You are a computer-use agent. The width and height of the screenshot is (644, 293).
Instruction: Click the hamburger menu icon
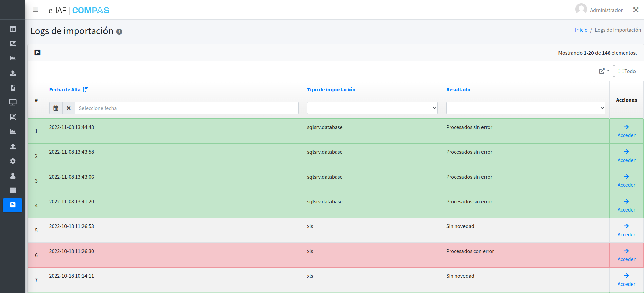click(35, 10)
